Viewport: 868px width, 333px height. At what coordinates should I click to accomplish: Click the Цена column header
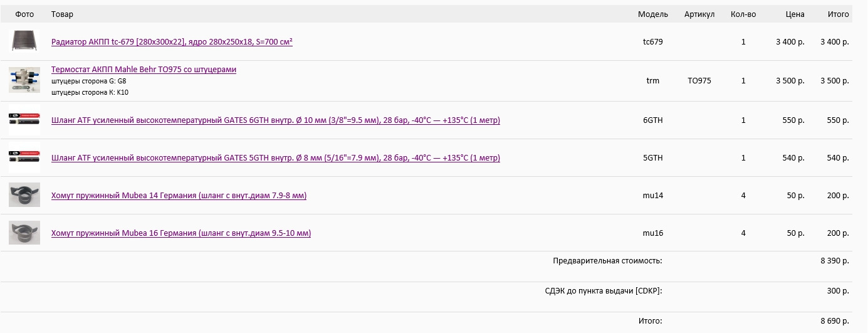click(795, 14)
